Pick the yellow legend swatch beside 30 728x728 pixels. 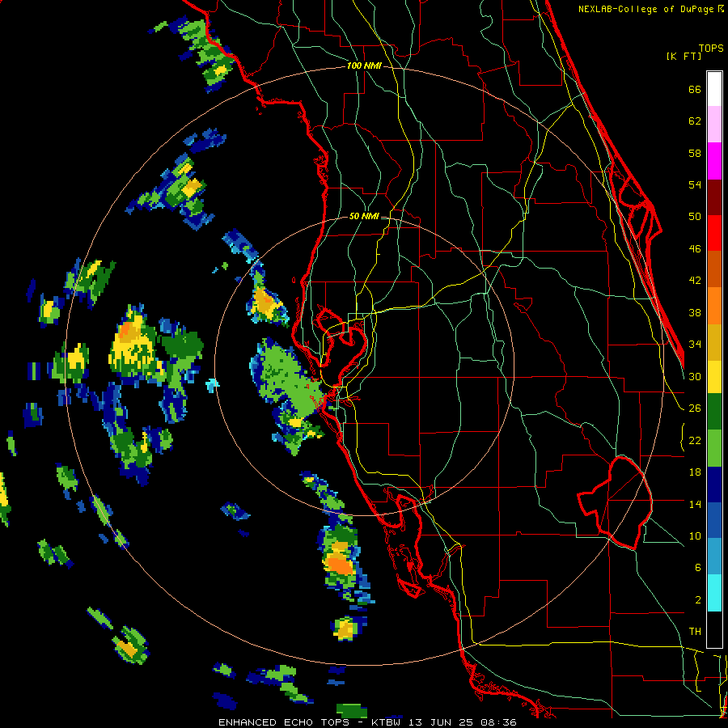(x=714, y=377)
